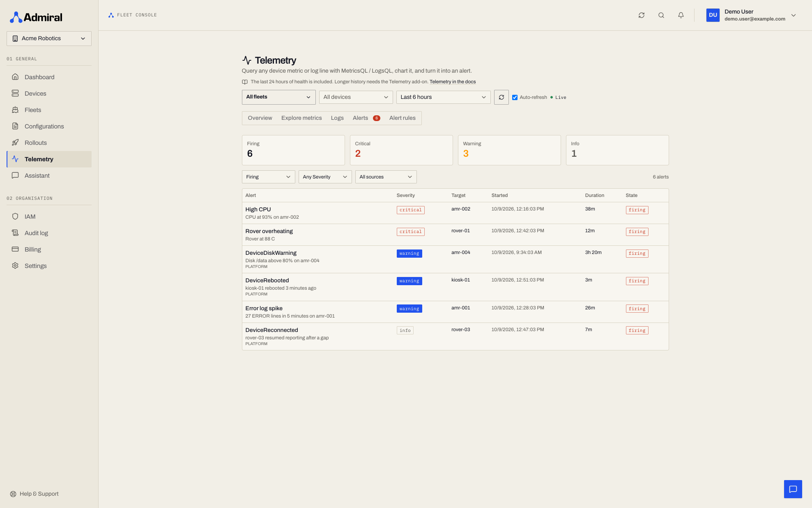This screenshot has width=812, height=508.
Task: Open Configurations in the sidebar
Action: pos(49,126)
